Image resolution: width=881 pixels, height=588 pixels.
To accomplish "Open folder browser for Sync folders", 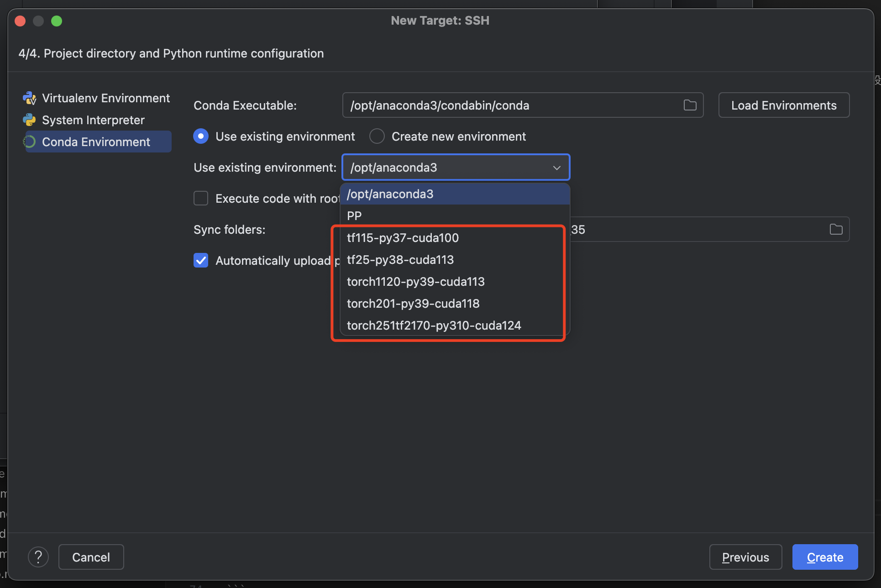I will pyautogui.click(x=836, y=230).
